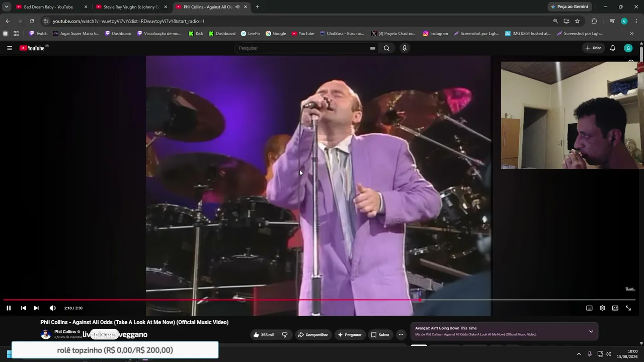644x362 pixels.
Task: Reload the current page
Action: 32,21
